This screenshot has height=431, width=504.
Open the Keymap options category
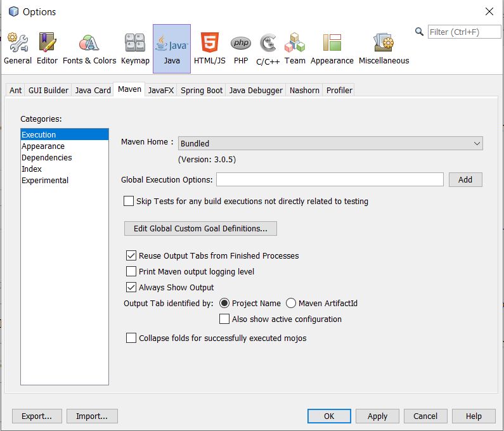point(135,49)
